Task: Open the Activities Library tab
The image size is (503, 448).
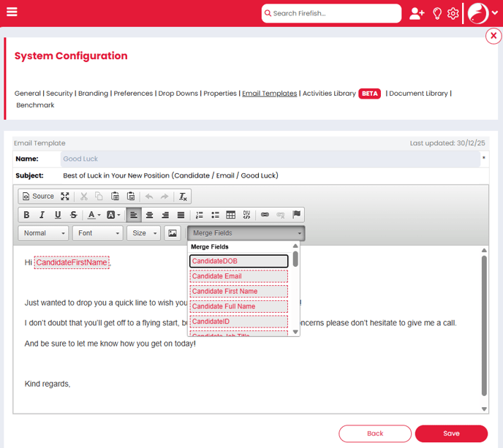Action: (329, 94)
